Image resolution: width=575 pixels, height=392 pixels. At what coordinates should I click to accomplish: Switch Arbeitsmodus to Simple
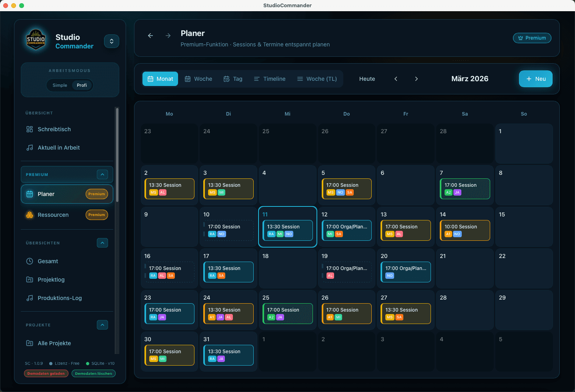click(x=60, y=85)
